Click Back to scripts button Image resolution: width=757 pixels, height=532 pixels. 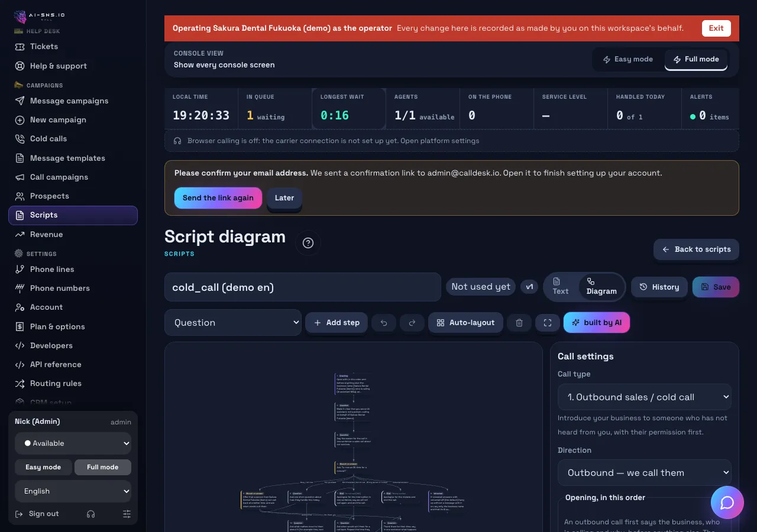tap(696, 249)
